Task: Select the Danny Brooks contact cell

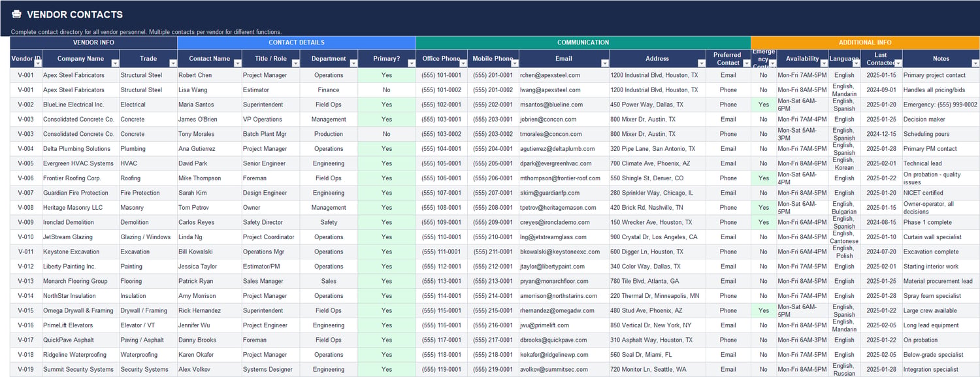Action: pos(210,340)
